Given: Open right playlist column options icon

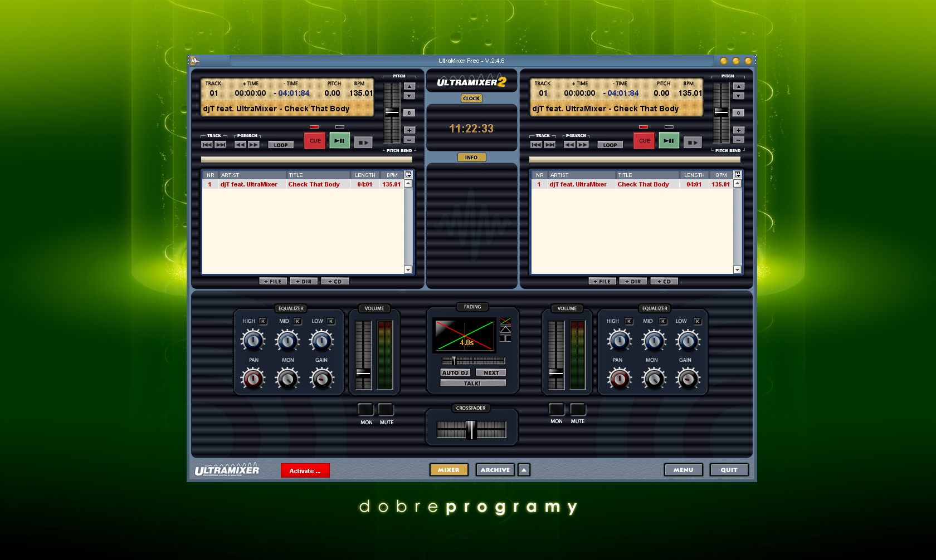Looking at the screenshot, I should pyautogui.click(x=738, y=174).
